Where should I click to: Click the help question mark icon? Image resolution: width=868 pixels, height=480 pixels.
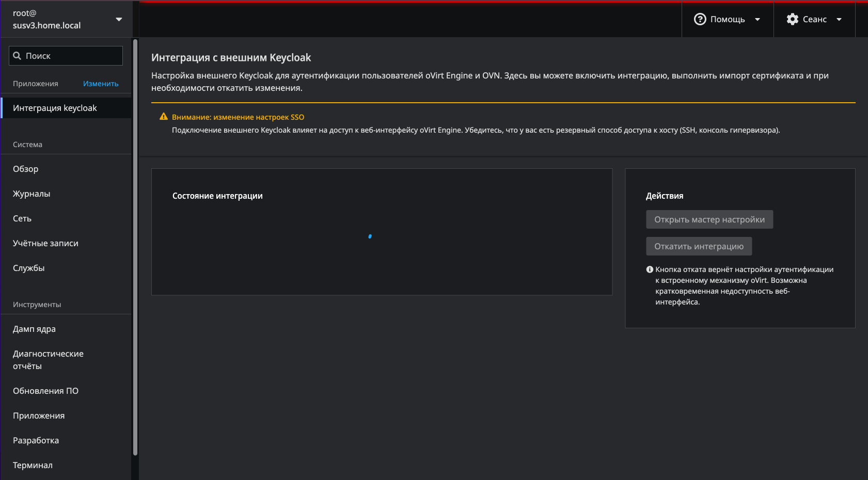point(700,19)
